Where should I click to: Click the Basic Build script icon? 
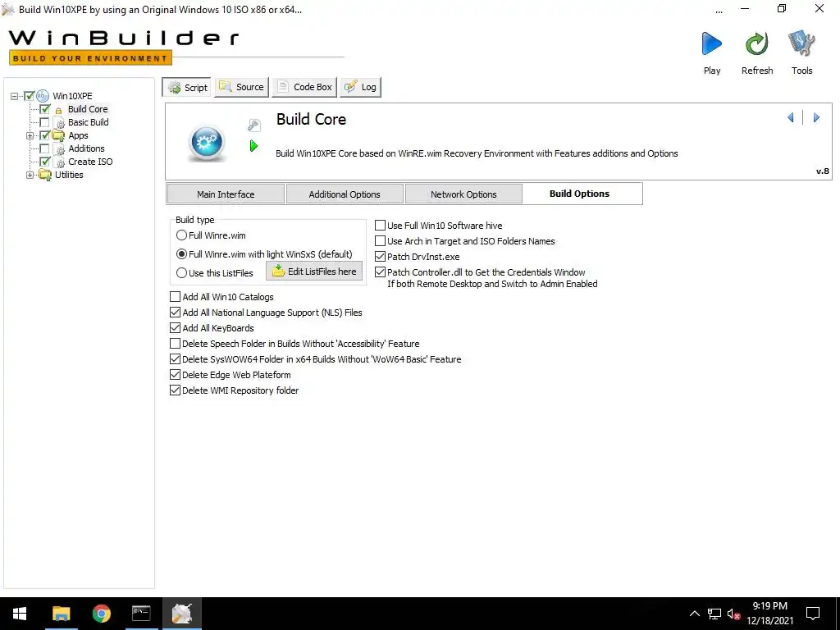[x=60, y=123]
